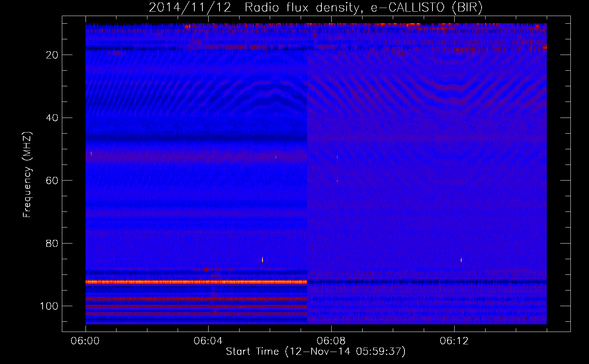Click the '06:08' time tick label
Viewport: 589px width, 364px height.
click(331, 341)
